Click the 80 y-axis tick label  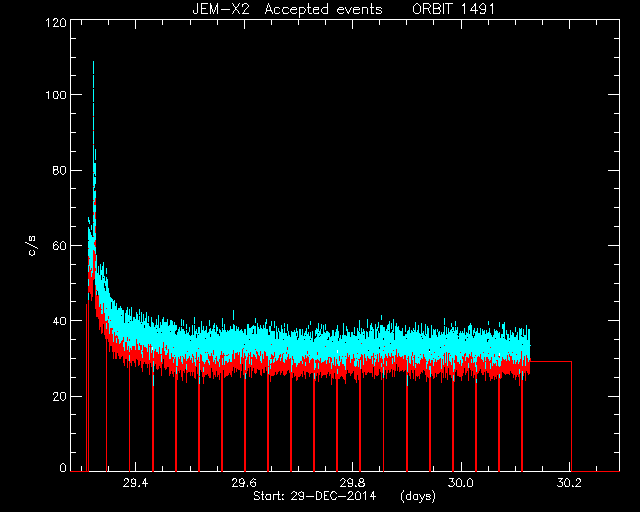click(59, 170)
